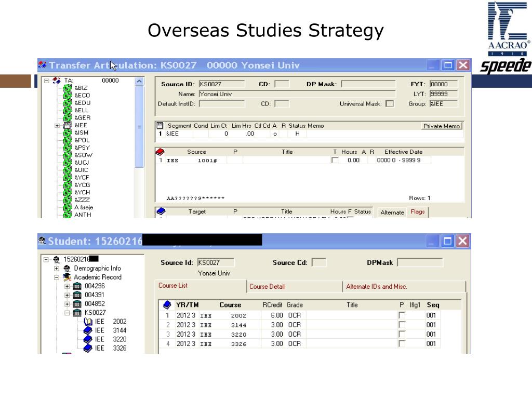
Task: Select the &YCF tree item
Action: (x=82, y=178)
